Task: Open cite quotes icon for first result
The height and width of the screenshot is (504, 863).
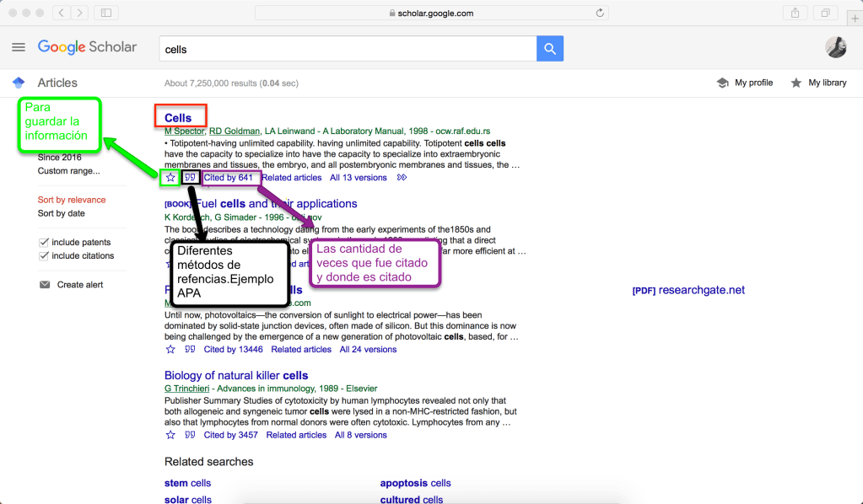Action: tap(191, 178)
